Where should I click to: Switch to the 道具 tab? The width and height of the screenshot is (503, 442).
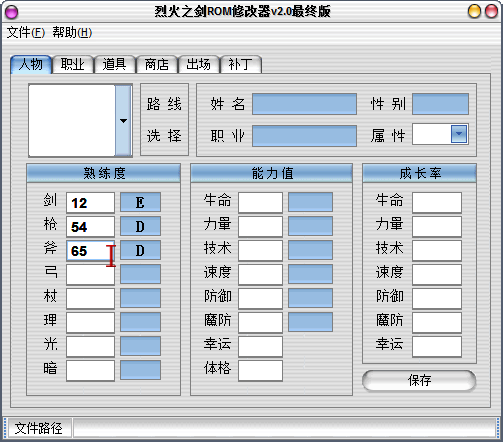115,64
